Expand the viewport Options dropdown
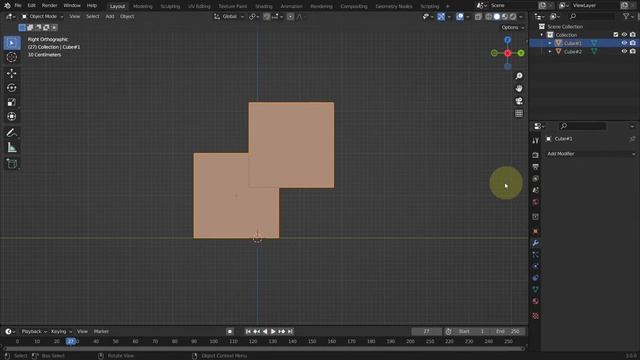The image size is (640, 360). (513, 27)
